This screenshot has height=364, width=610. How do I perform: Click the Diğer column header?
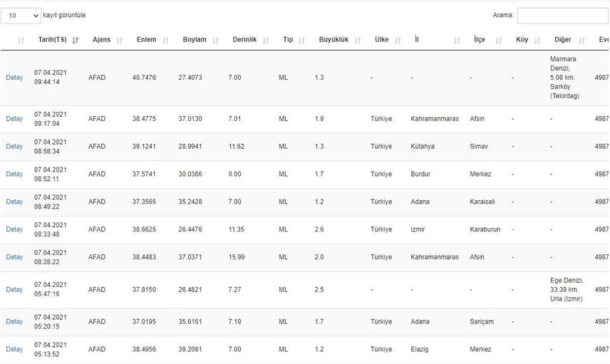pyautogui.click(x=563, y=40)
